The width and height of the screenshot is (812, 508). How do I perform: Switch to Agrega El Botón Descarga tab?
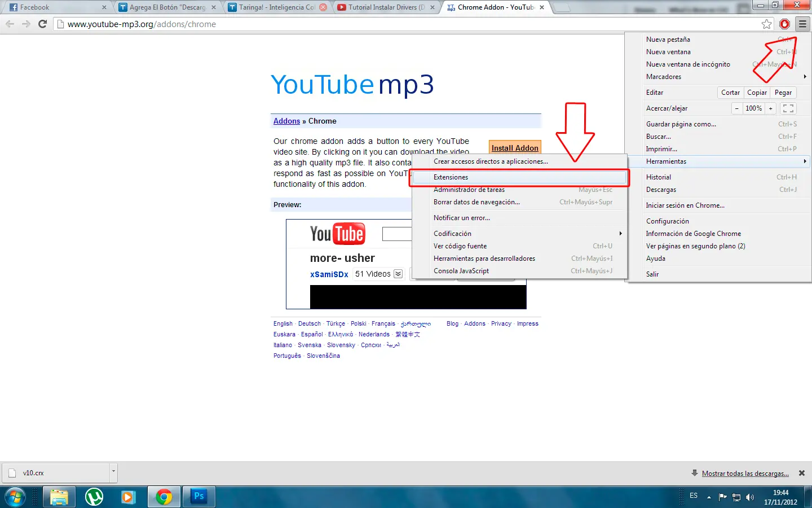(x=167, y=7)
